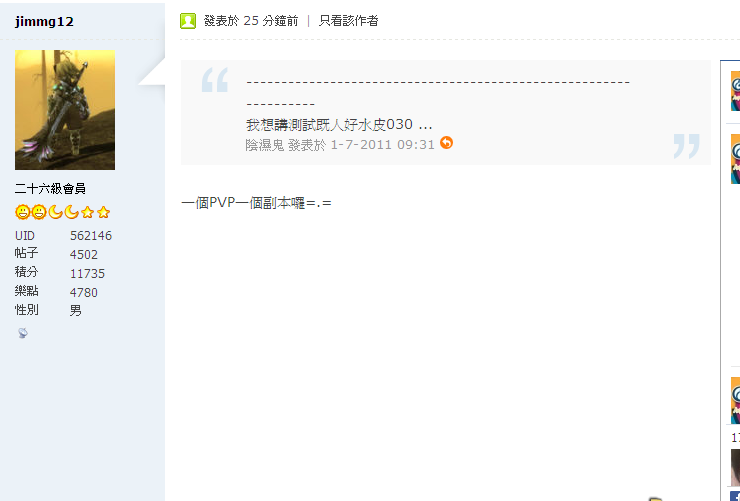Image resolution: width=740 pixels, height=501 pixels.
Task: Click the top sidebar thumbnail on the right
Action: (x=735, y=91)
